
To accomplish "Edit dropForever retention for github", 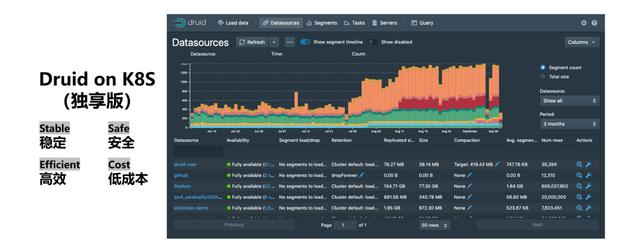I will (361, 175).
